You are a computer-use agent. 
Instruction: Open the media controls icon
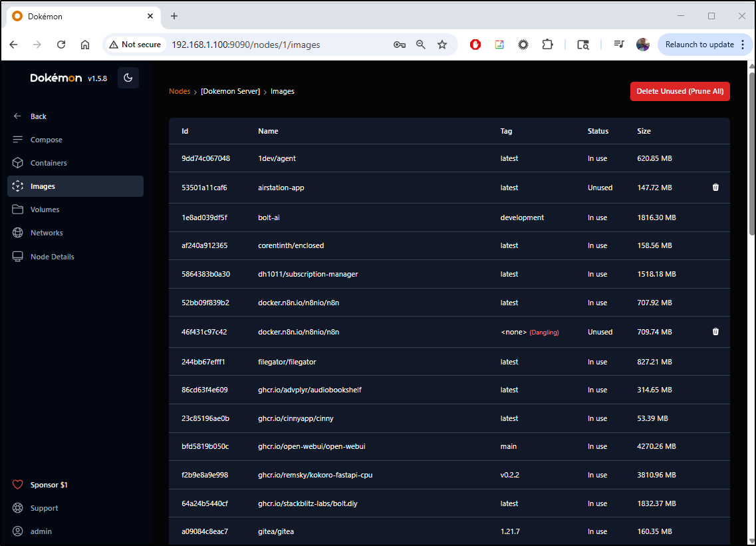coord(619,45)
